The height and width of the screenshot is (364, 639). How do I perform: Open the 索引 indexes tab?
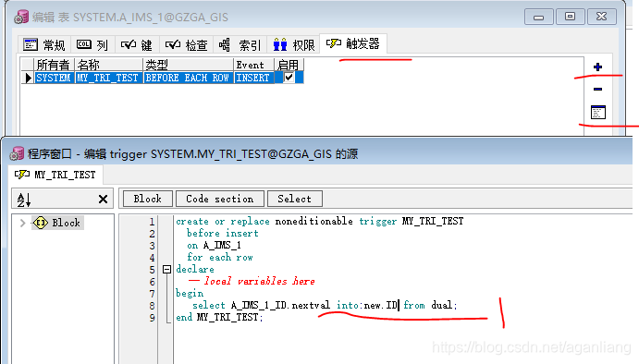[240, 44]
